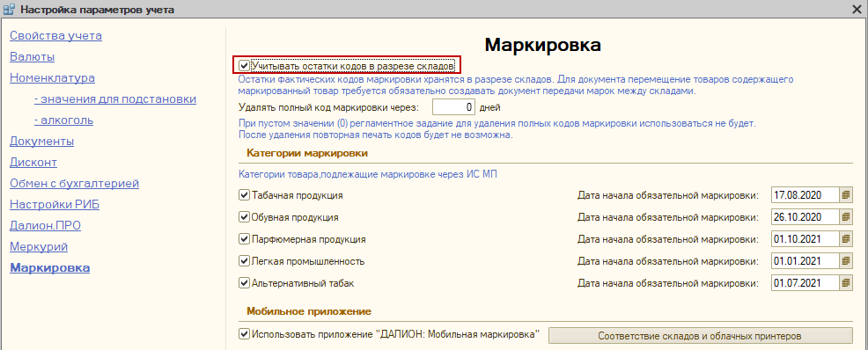Go to the Номенклатура settings section
868x350 pixels.
[x=52, y=78]
